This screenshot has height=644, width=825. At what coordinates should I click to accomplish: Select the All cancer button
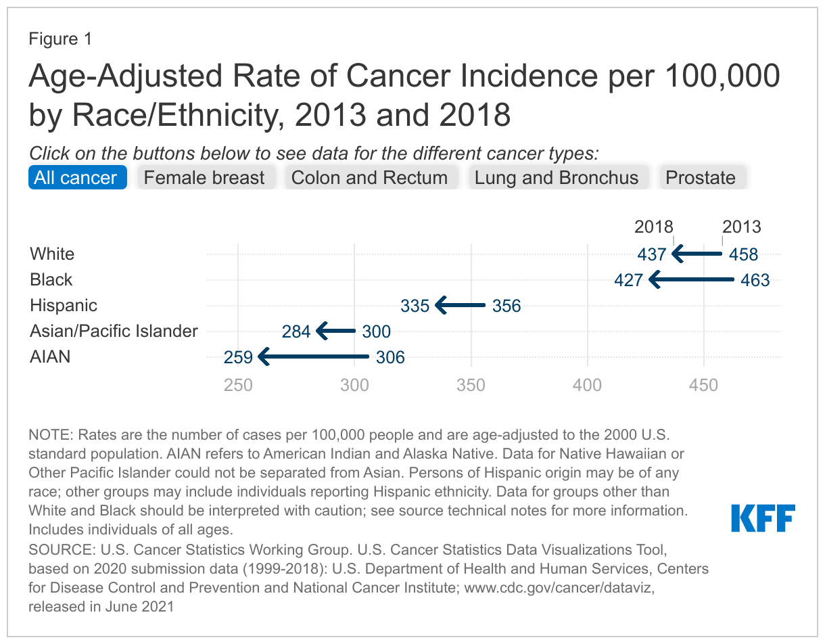[77, 177]
